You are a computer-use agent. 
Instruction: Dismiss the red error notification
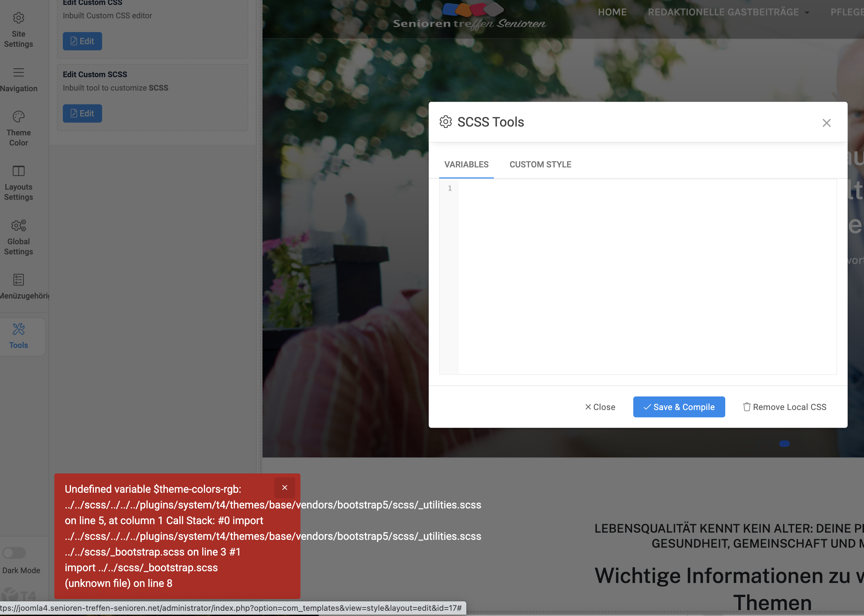284,488
